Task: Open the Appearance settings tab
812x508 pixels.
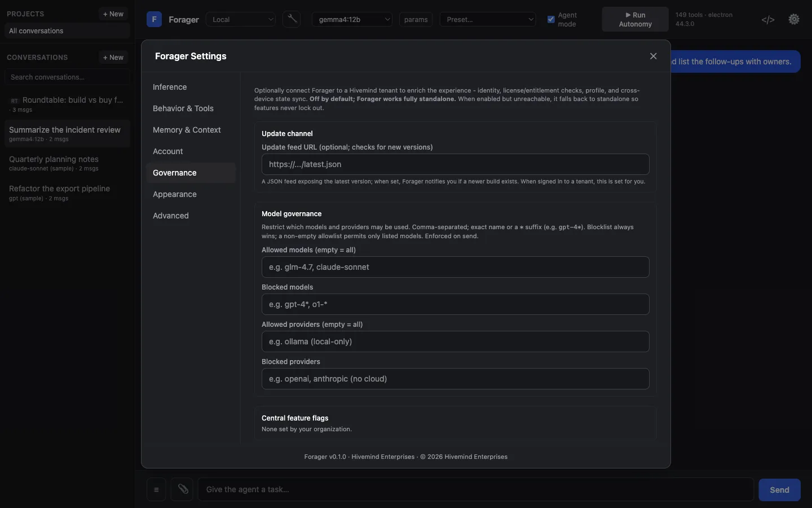Action: 191,194
